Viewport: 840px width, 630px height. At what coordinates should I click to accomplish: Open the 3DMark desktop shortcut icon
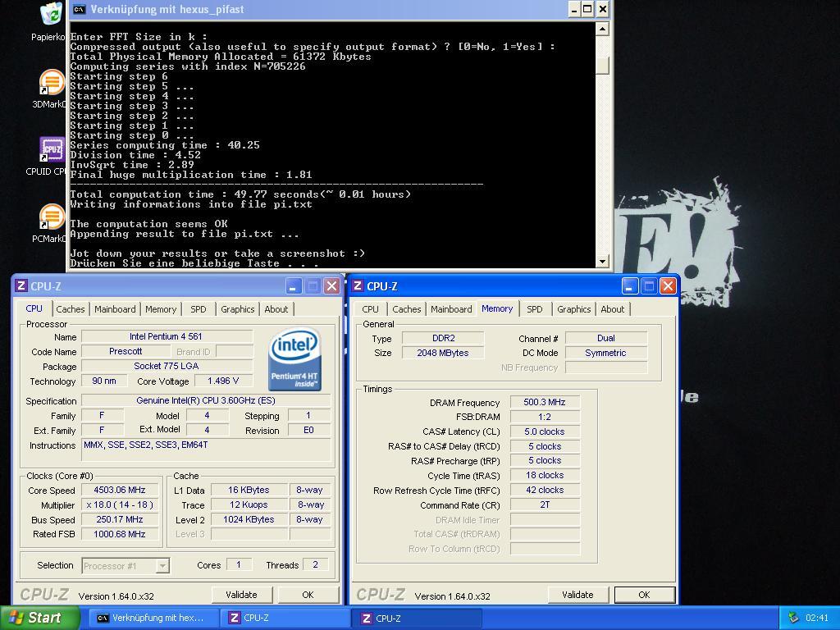(x=52, y=83)
